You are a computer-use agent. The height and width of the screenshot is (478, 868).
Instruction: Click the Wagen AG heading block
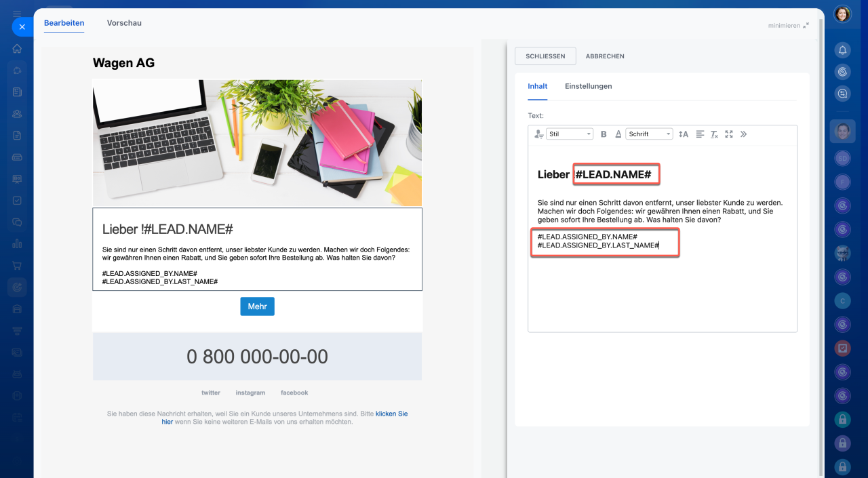[124, 63]
